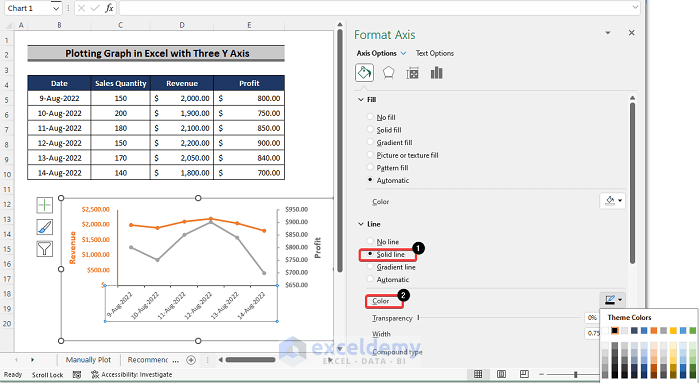The image size is (700, 383).
Task: Select the Automatic fill radio option
Action: pyautogui.click(x=370, y=180)
